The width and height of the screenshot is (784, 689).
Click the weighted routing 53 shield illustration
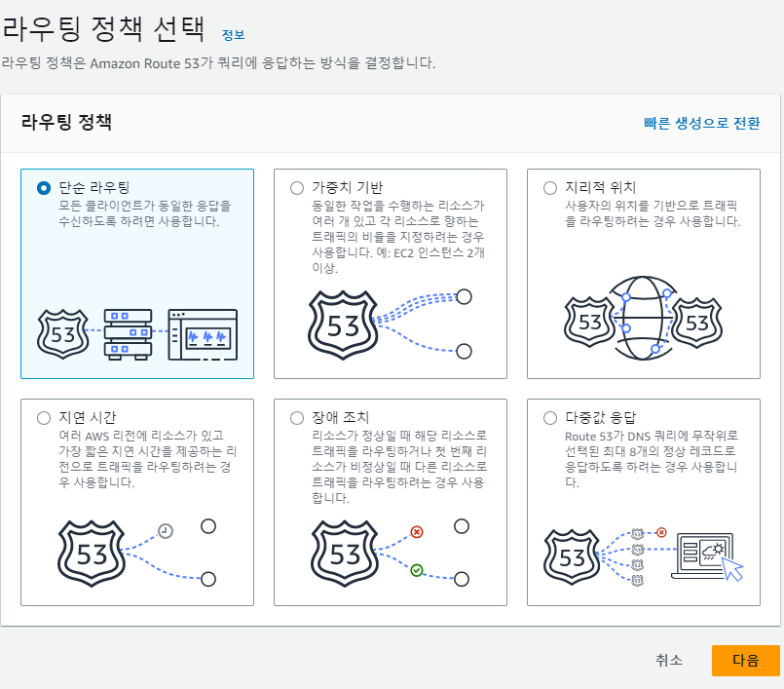[x=343, y=325]
